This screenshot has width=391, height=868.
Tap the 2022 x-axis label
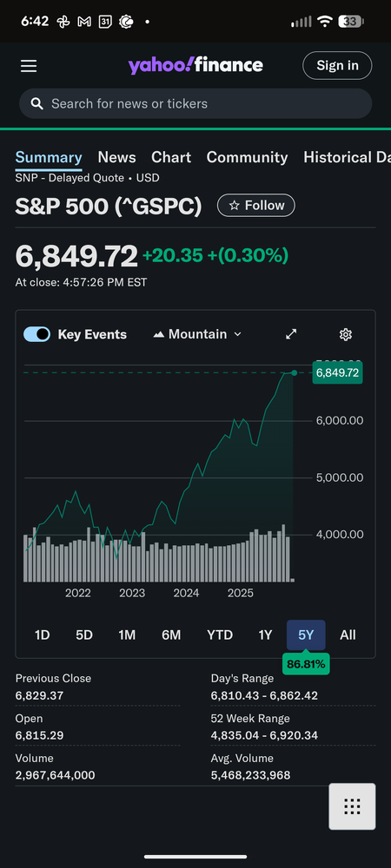coord(78,594)
